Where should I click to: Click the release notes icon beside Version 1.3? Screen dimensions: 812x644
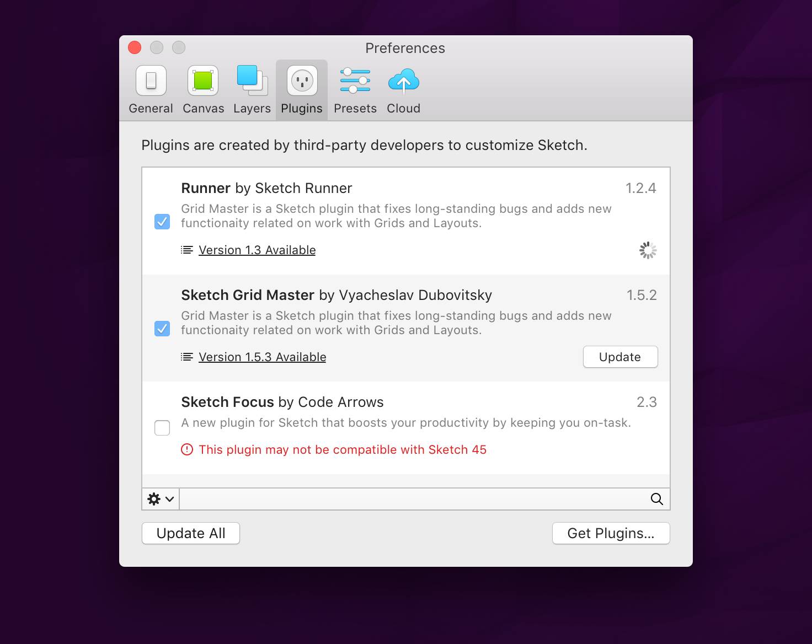187,250
